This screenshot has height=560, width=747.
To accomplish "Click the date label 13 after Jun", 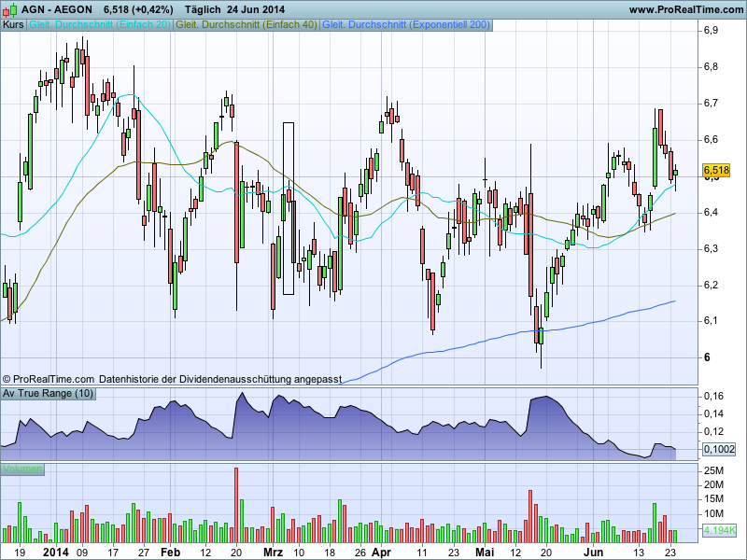I will pos(639,553).
